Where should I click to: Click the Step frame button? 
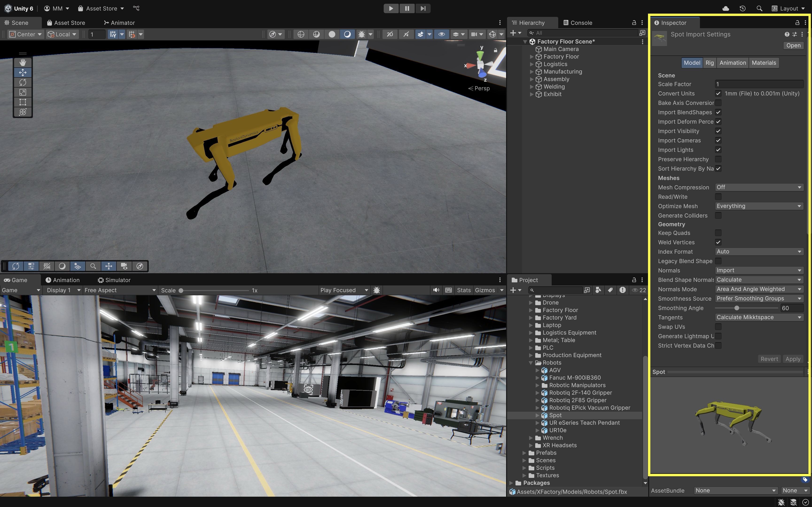pyautogui.click(x=423, y=8)
